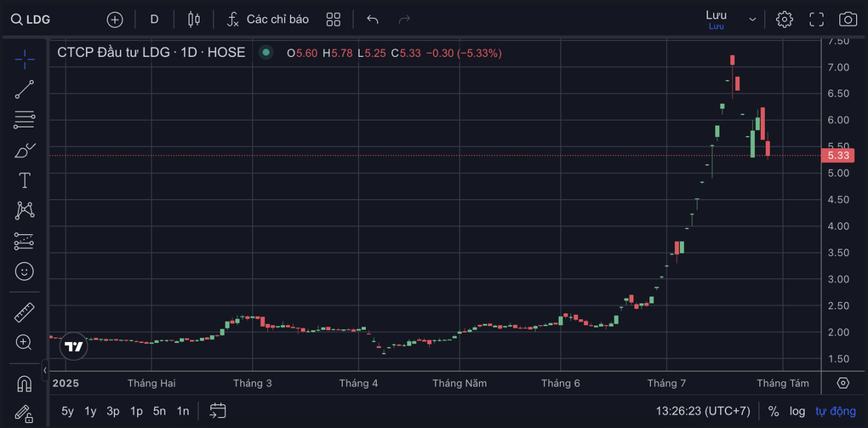This screenshot has height=428, width=868.
Task: Select the trend line tool
Action: (x=25, y=89)
